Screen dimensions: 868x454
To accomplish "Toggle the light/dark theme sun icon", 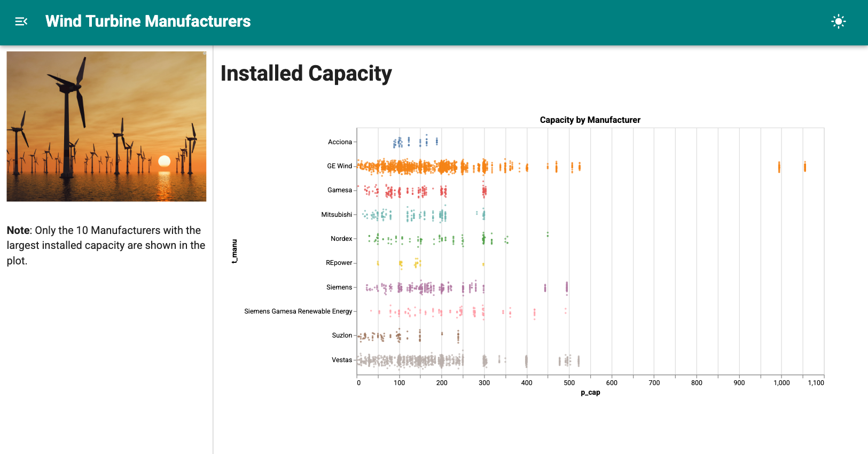I will click(839, 21).
